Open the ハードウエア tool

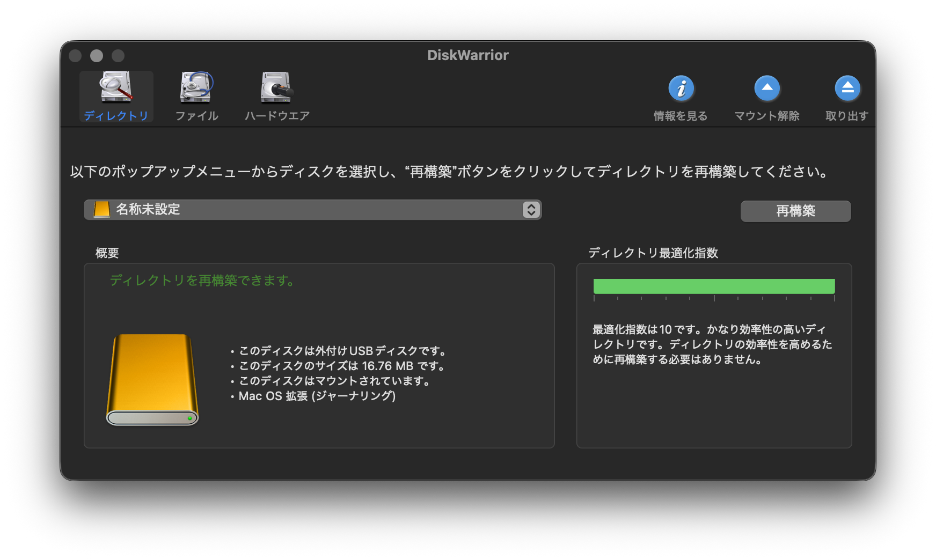pyautogui.click(x=277, y=97)
